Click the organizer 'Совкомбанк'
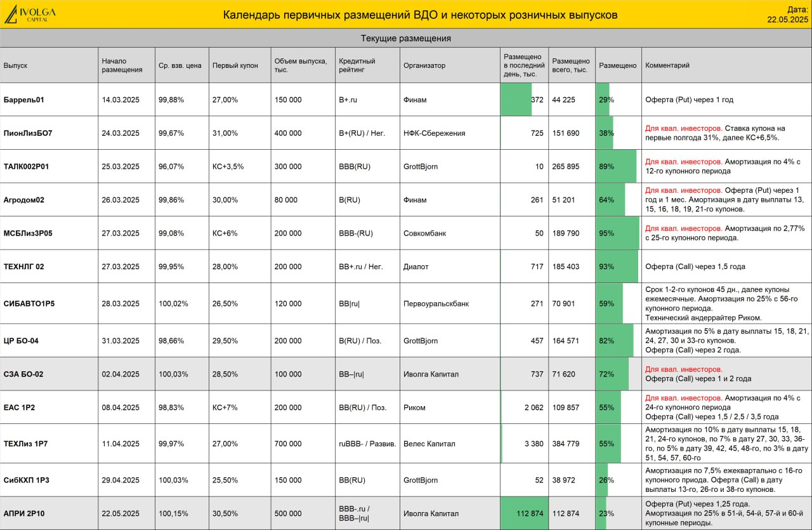812x530 pixels. coord(424,233)
